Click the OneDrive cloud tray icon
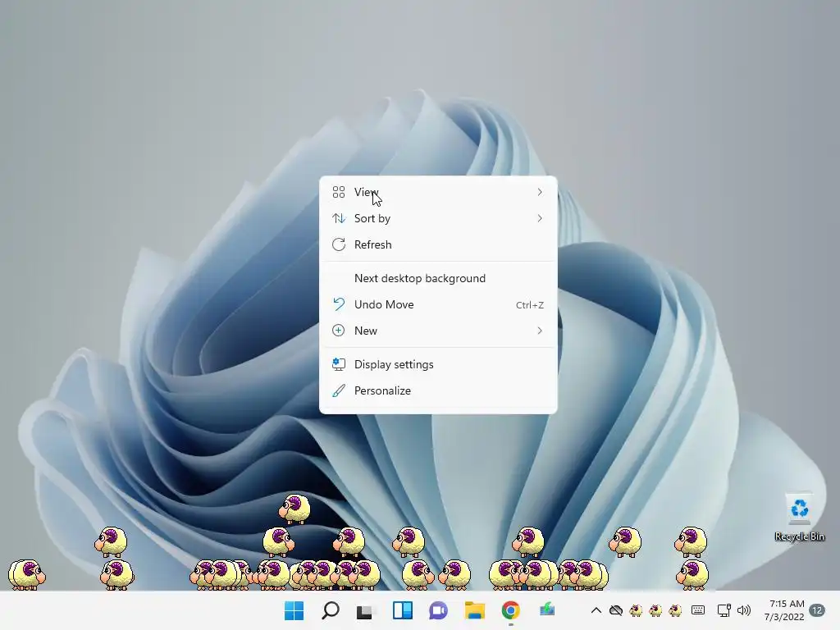This screenshot has height=630, width=840. (x=616, y=610)
